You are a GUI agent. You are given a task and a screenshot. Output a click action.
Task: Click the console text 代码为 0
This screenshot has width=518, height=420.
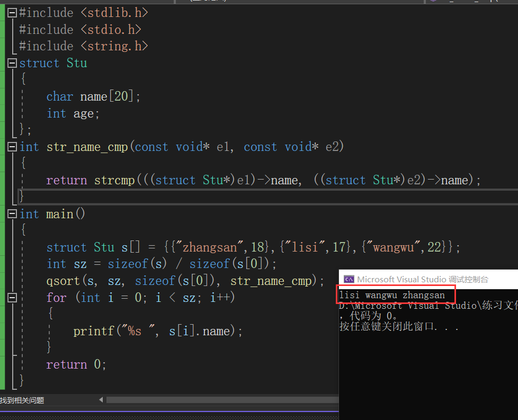(x=373, y=316)
